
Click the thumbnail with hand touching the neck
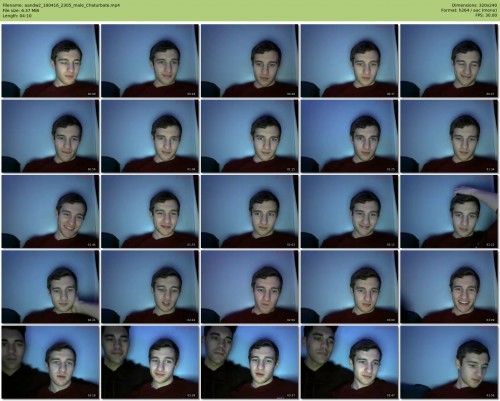(51, 287)
